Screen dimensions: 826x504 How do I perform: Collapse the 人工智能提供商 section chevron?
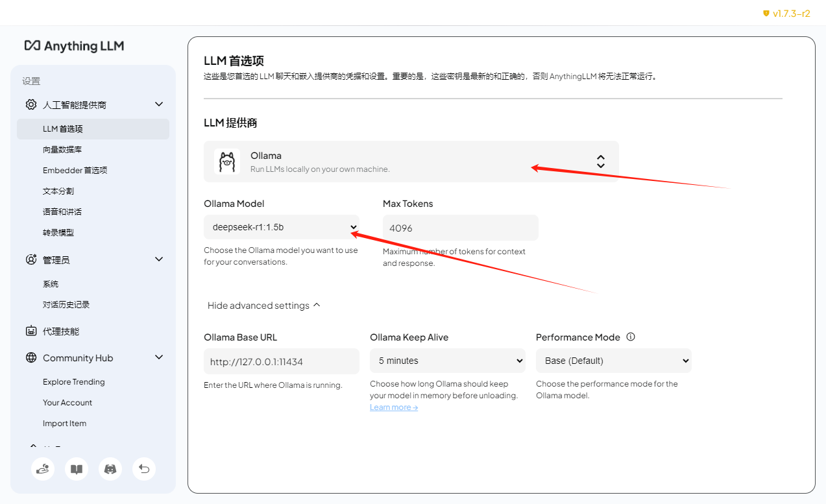tap(159, 104)
